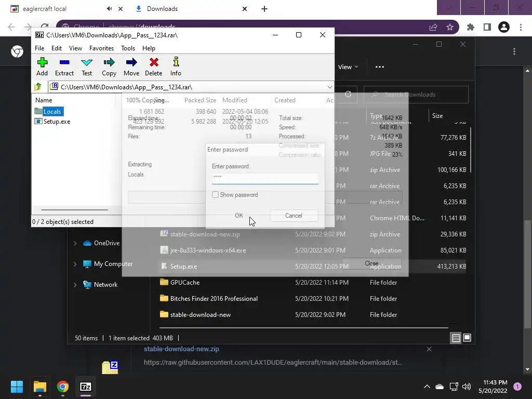Open the 7-Zip File menu
The height and width of the screenshot is (399, 532).
coord(39,48)
